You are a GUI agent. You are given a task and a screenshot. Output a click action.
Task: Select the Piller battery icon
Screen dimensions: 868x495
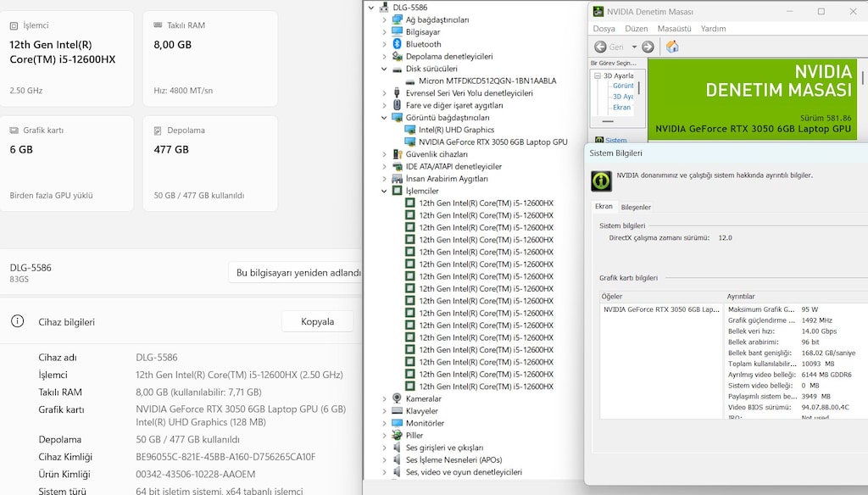[397, 435]
